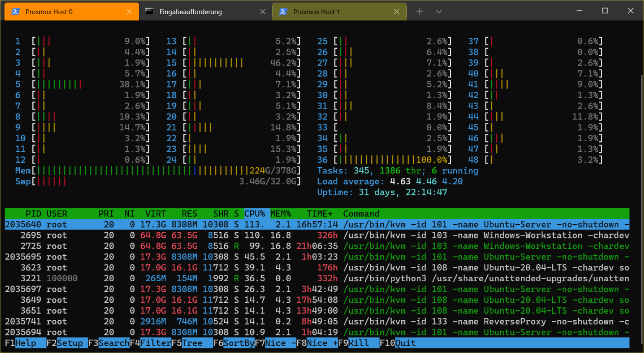Image resolution: width=644 pixels, height=353 pixels.
Task: Toggle sorting by the TIME+ column header
Action: 319,213
